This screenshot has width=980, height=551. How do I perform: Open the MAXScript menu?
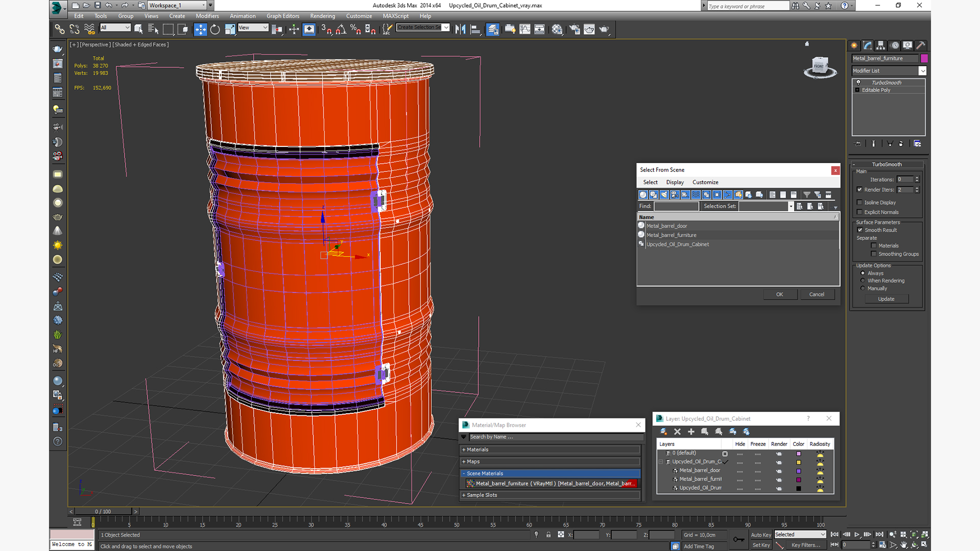pyautogui.click(x=396, y=16)
